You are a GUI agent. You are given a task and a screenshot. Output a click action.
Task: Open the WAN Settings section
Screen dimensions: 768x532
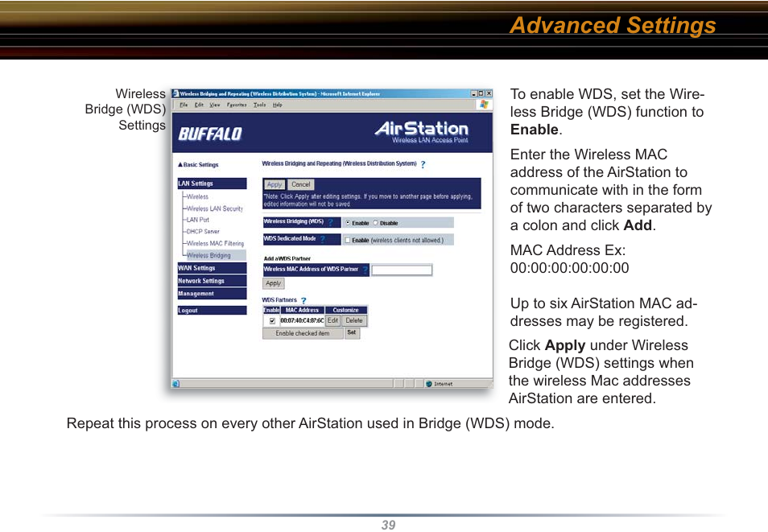[212, 268]
